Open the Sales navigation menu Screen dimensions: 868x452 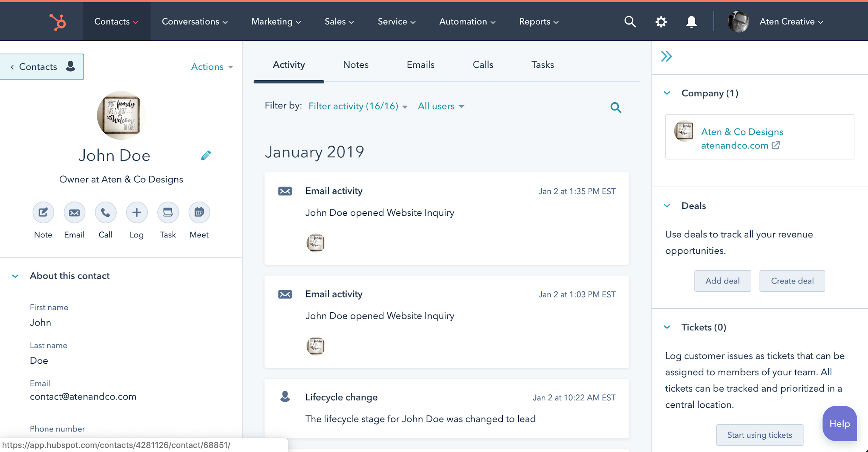339,22
